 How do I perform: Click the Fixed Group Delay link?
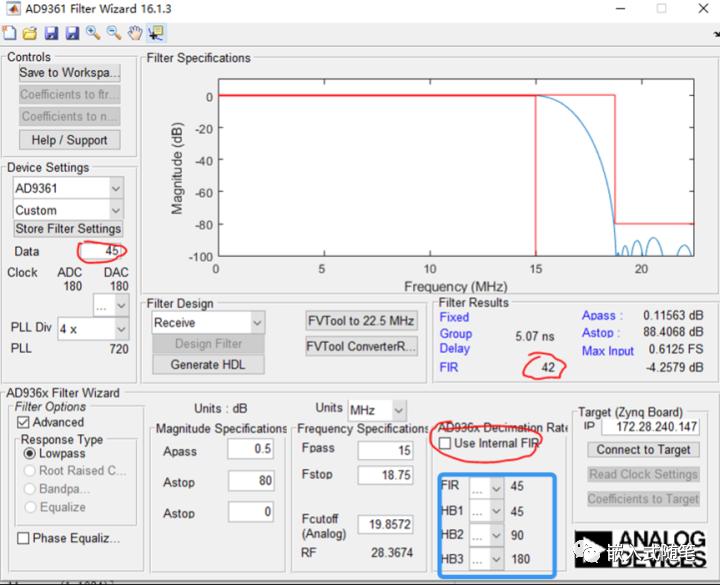click(x=456, y=333)
